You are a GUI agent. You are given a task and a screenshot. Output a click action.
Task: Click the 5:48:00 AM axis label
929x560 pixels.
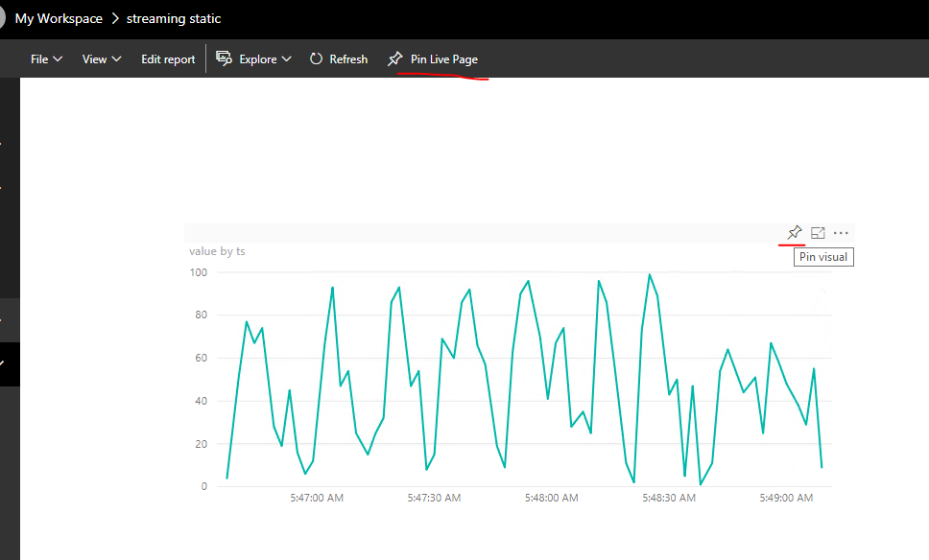click(551, 498)
